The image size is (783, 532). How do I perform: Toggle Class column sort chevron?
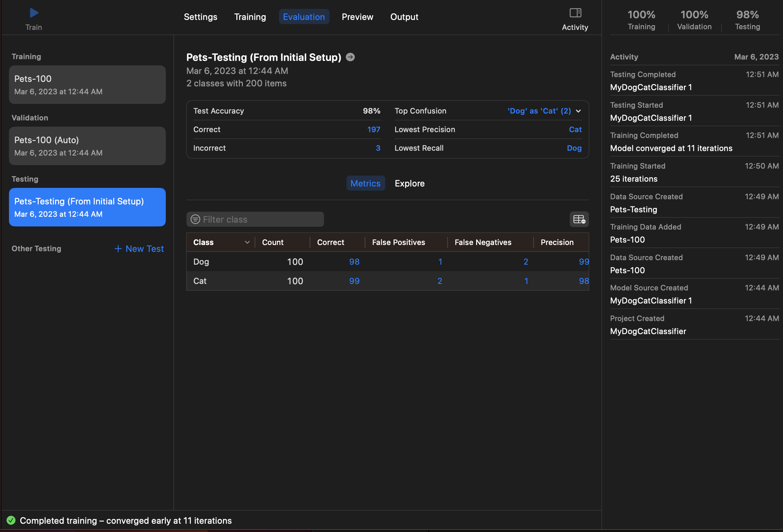[247, 242]
